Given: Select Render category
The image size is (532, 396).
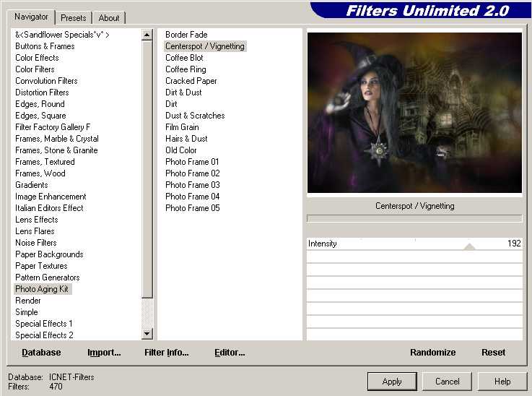Looking at the screenshot, I should [x=28, y=300].
